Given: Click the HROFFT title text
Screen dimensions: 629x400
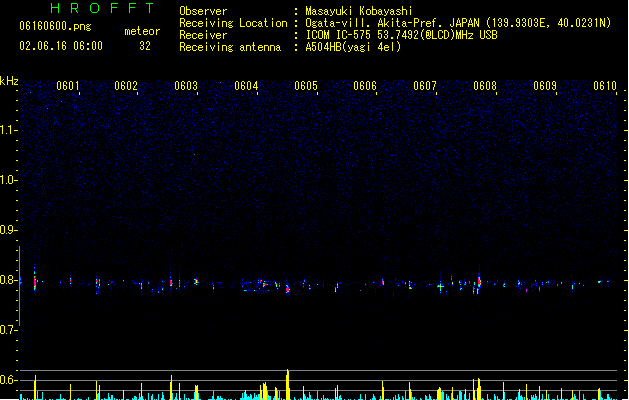Looking at the screenshot, I should coord(102,8).
